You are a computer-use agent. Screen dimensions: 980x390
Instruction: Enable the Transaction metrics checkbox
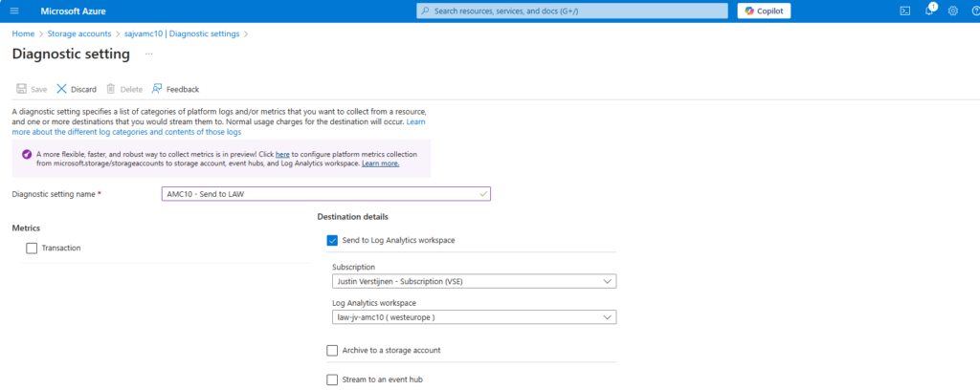(x=33, y=249)
